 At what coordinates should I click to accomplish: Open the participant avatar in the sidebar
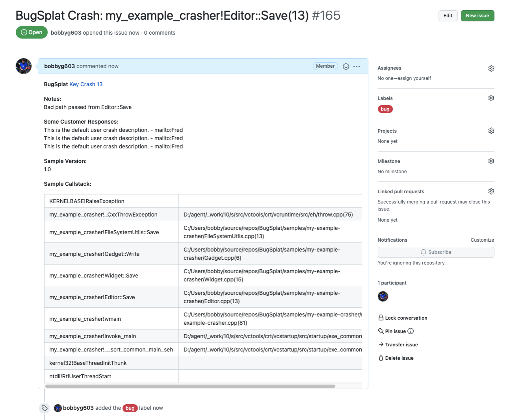point(383,296)
